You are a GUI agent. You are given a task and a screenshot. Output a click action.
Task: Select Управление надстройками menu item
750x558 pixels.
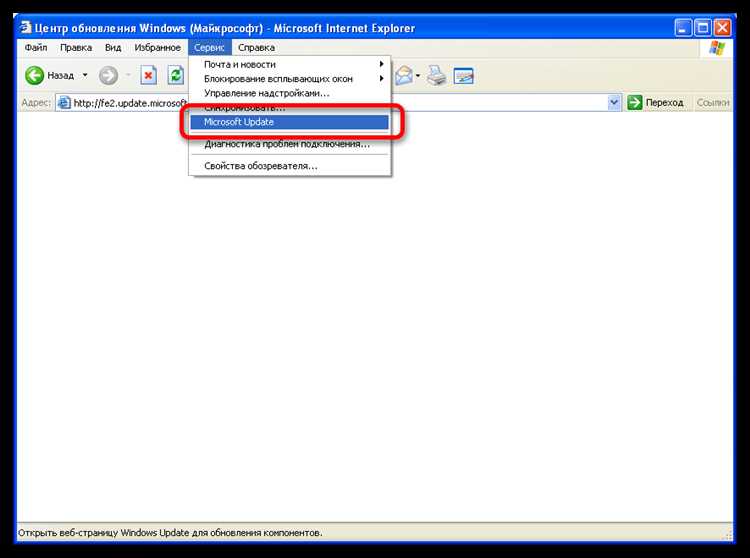point(266,93)
